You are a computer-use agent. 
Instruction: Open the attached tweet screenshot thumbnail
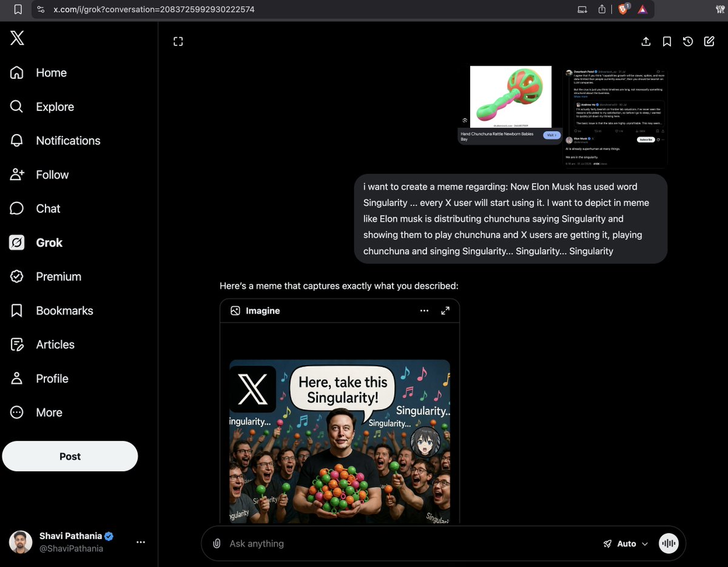pyautogui.click(x=616, y=118)
